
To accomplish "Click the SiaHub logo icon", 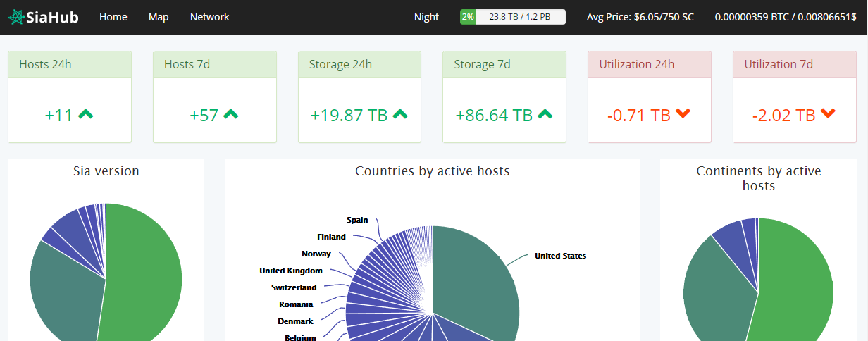I will click(x=17, y=17).
